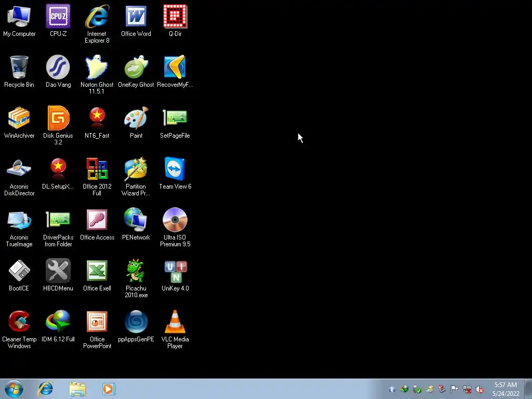Image resolution: width=532 pixels, height=399 pixels.
Task: Select the Office Word shortcut
Action: tap(136, 20)
